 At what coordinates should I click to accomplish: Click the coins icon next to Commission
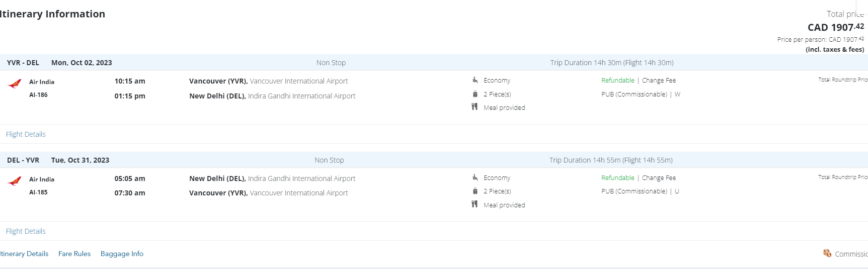coord(827,254)
